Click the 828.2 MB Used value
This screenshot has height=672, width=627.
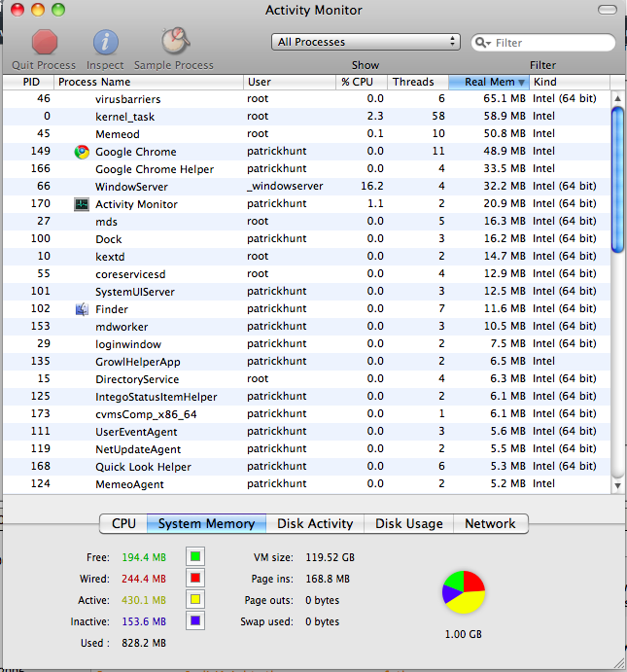click(144, 643)
